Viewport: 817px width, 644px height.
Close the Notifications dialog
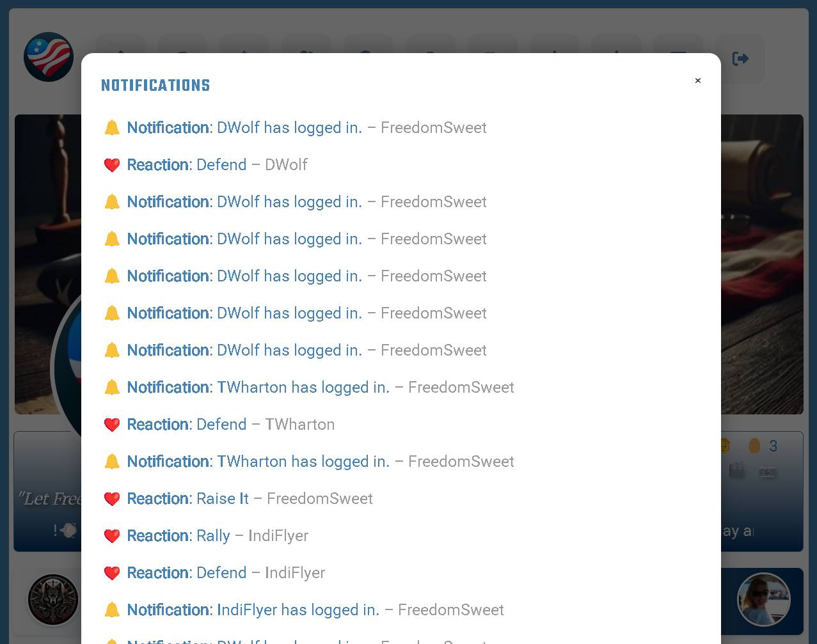[x=698, y=81]
